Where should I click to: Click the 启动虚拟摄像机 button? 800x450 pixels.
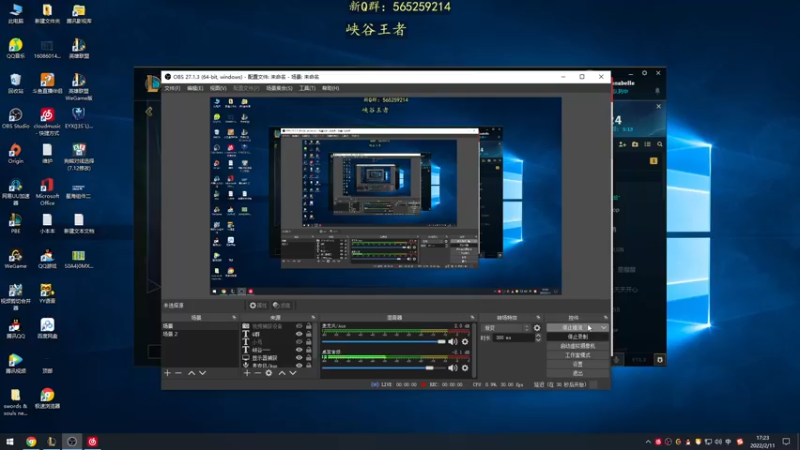pyautogui.click(x=578, y=346)
